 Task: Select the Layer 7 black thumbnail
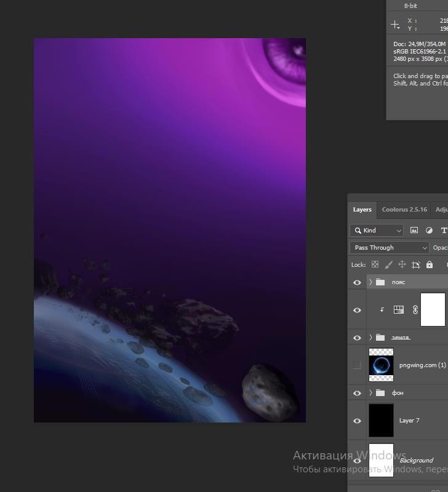381,421
